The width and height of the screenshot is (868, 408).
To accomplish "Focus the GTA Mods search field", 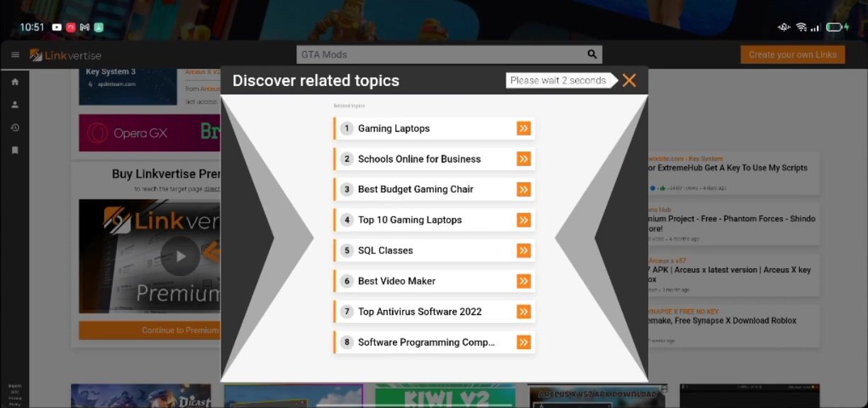I will click(449, 55).
